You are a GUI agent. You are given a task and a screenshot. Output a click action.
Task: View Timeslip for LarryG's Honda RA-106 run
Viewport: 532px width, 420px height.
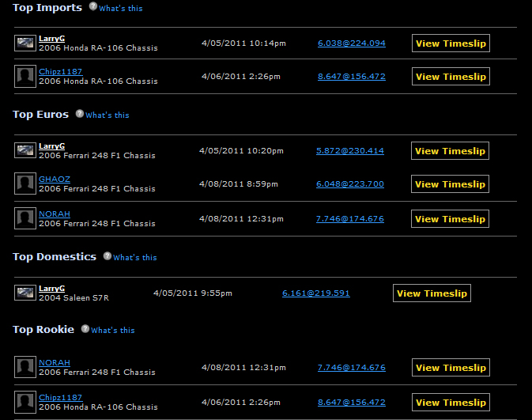point(451,43)
